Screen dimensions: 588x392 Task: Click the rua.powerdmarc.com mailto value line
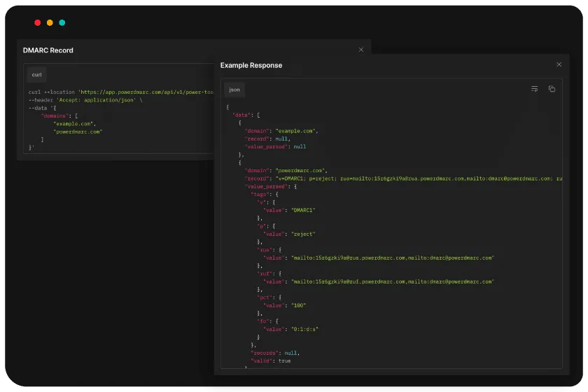pos(379,258)
